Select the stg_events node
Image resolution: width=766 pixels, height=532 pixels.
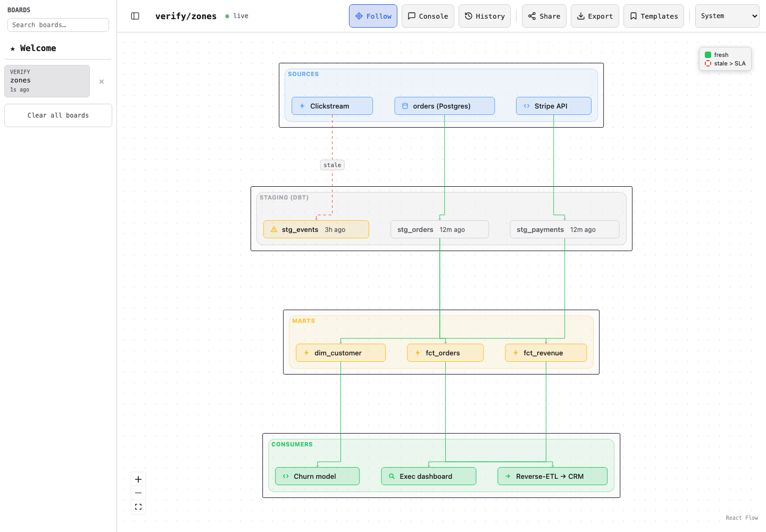pyautogui.click(x=316, y=229)
